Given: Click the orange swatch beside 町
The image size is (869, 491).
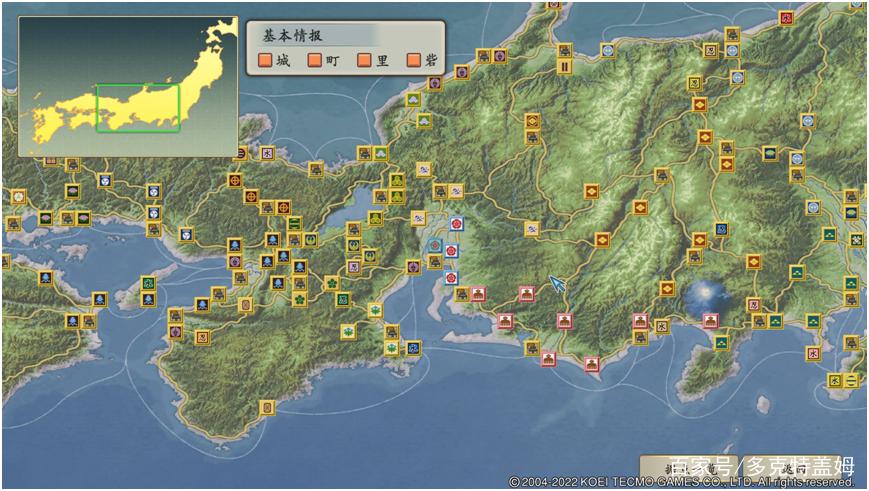Looking at the screenshot, I should pos(315,60).
